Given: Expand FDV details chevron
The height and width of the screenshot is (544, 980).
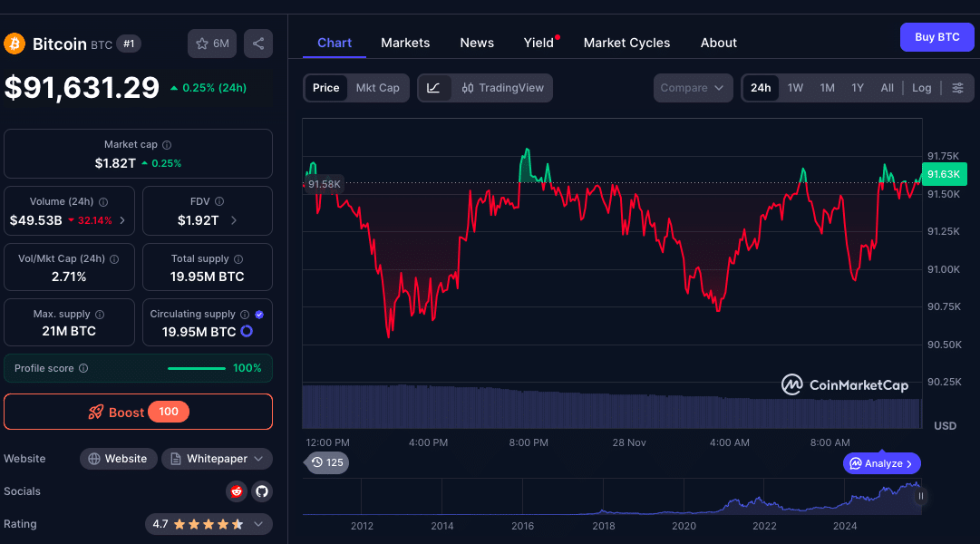Looking at the screenshot, I should pyautogui.click(x=234, y=220).
